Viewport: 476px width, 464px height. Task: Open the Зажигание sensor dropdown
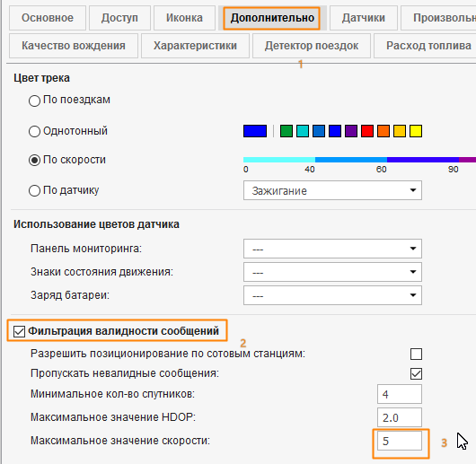click(332, 190)
